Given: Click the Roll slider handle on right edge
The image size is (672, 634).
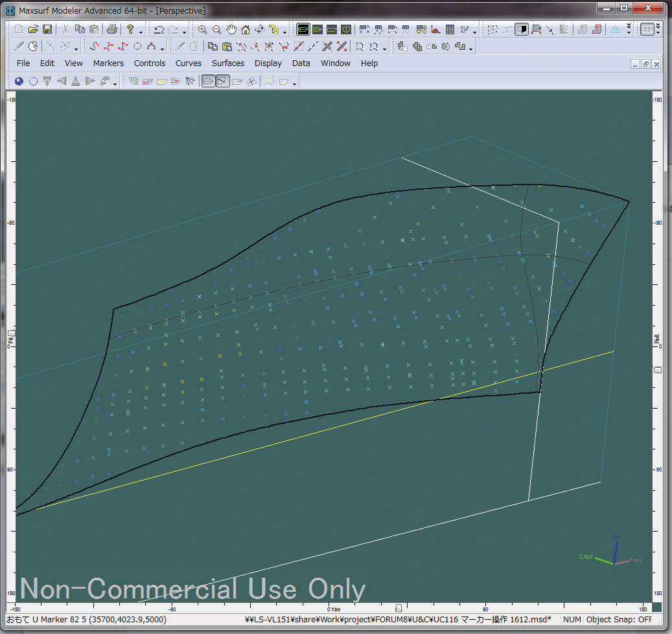Looking at the screenshot, I should (658, 370).
